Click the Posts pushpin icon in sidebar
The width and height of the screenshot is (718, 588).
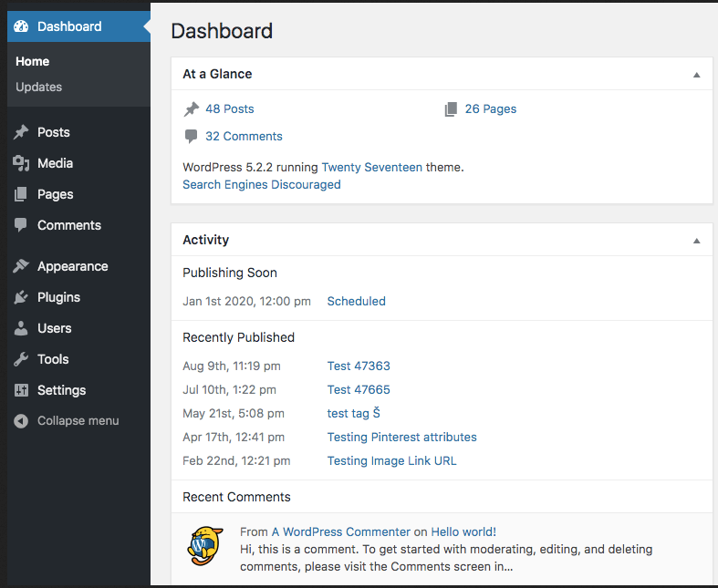pos(21,132)
